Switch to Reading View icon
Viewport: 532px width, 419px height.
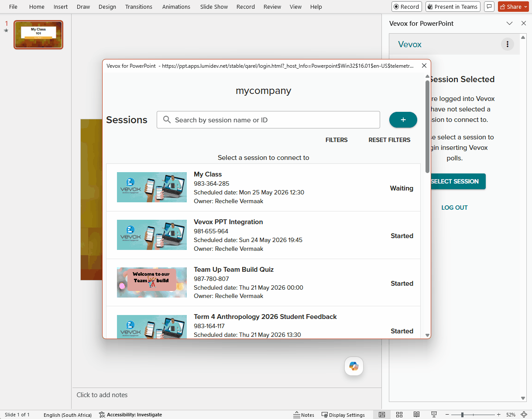pos(417,415)
